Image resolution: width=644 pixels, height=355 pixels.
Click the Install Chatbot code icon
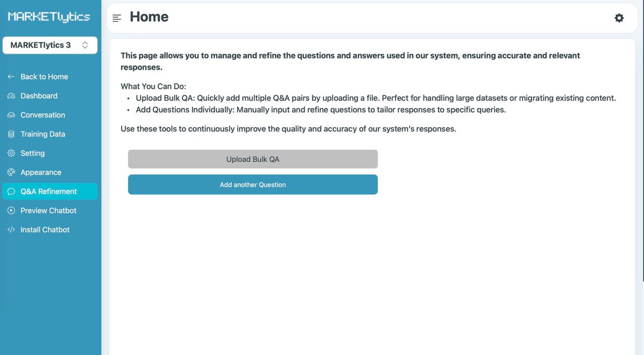(11, 230)
